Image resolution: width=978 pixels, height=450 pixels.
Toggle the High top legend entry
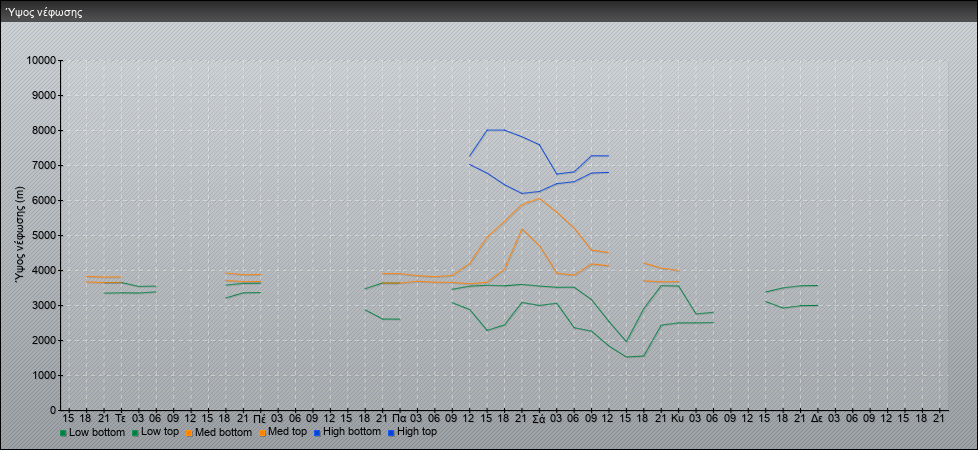point(412,432)
